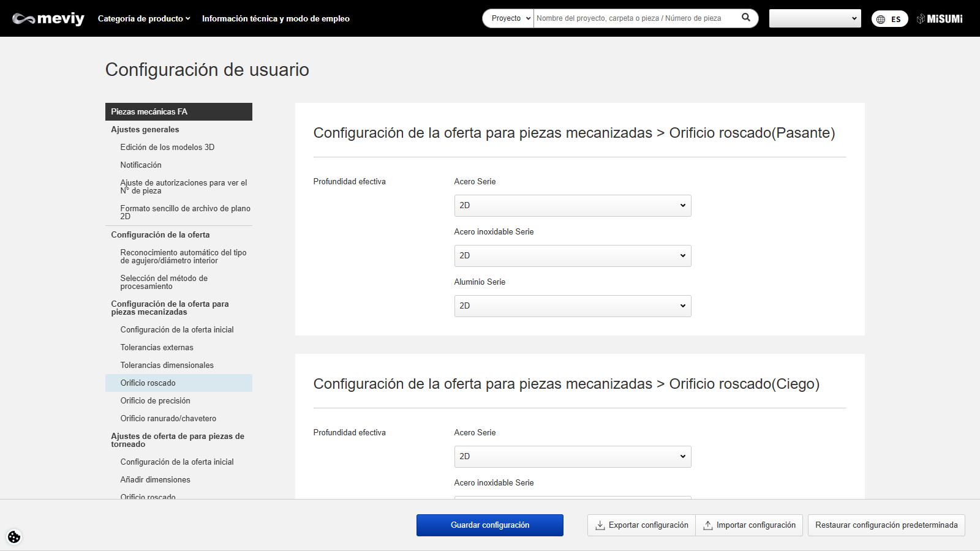Click the MISUMI logo
Image resolution: width=980 pixels, height=551 pixels.
[940, 19]
